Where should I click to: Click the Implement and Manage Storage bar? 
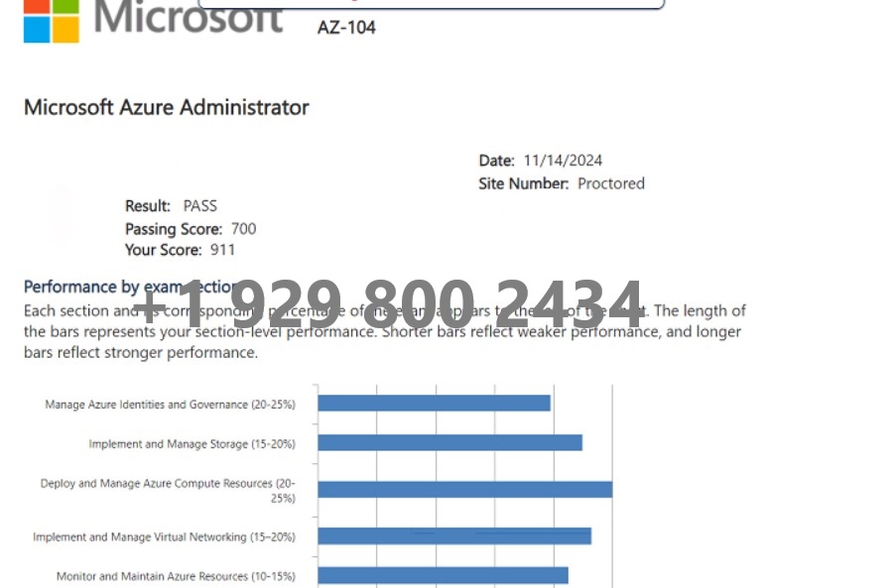coord(450,442)
